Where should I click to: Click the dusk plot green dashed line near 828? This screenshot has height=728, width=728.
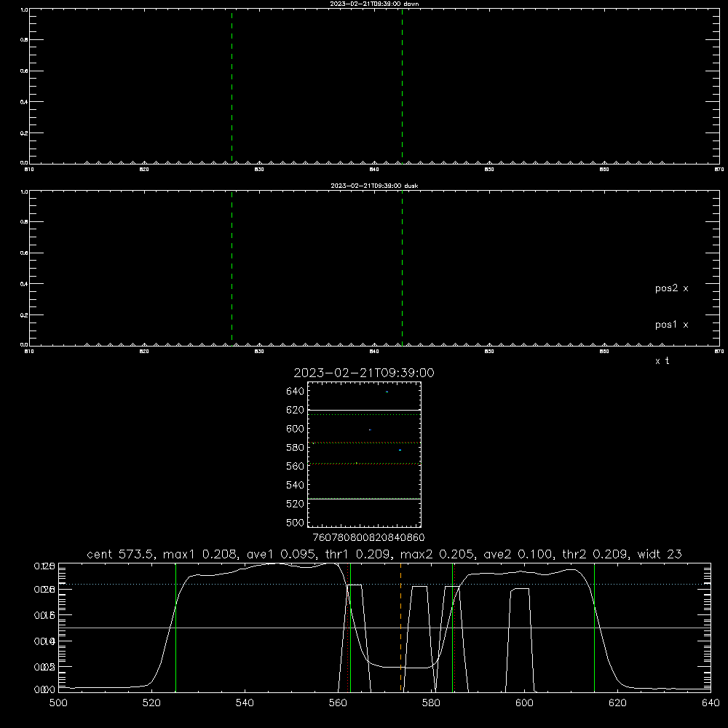[x=232, y=269]
